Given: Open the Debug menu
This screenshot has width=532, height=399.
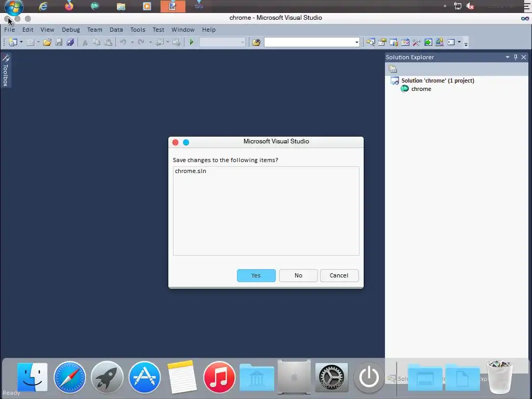Looking at the screenshot, I should tap(71, 30).
